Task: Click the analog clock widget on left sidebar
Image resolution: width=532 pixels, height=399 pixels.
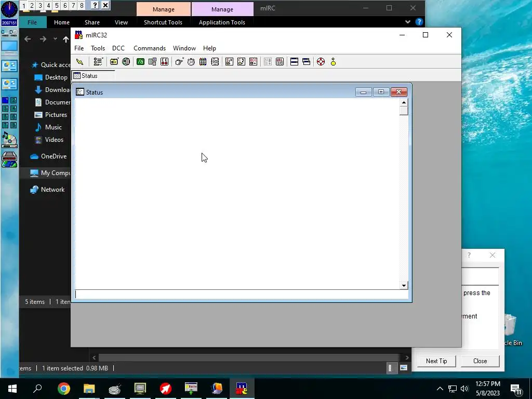Action: pyautogui.click(x=9, y=9)
